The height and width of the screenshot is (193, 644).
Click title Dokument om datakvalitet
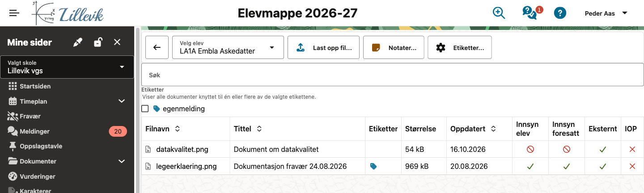point(276,149)
